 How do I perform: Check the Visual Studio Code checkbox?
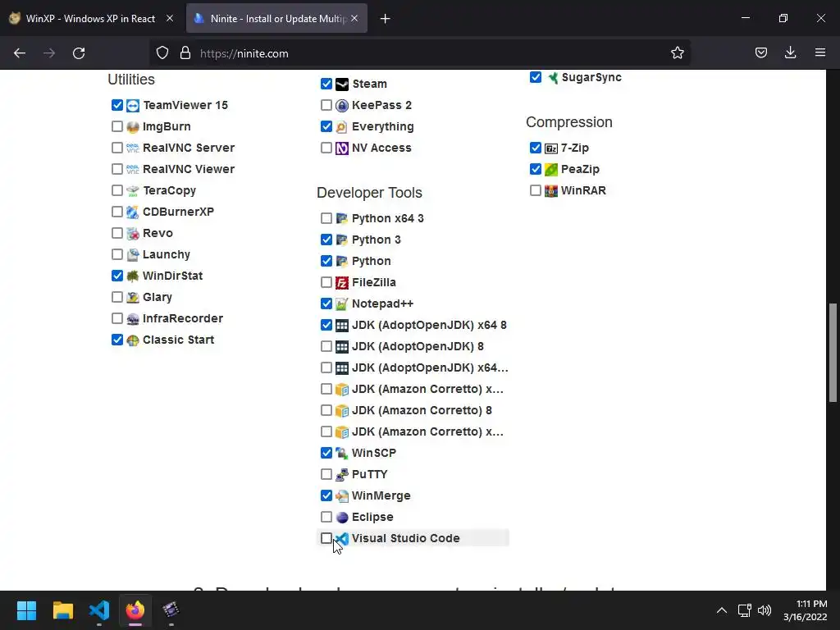326,538
